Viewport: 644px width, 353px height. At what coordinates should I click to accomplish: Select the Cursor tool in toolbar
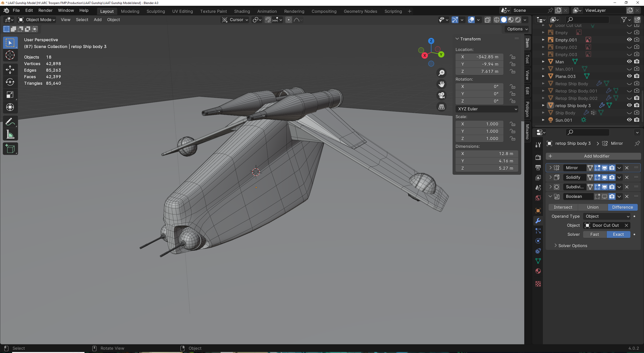10,55
